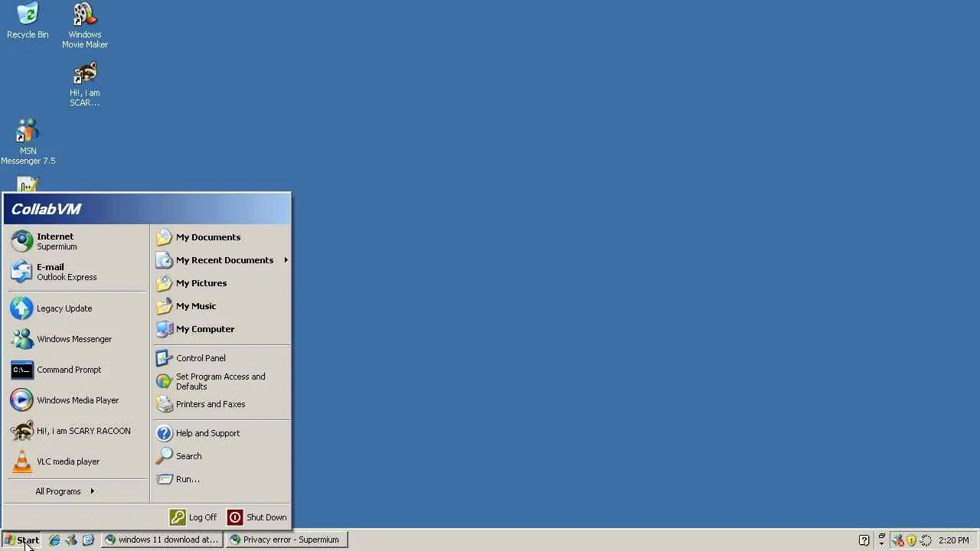Click Windows Messenger signed-out tray icon
This screenshot has width=980, height=551.
[x=898, y=540]
